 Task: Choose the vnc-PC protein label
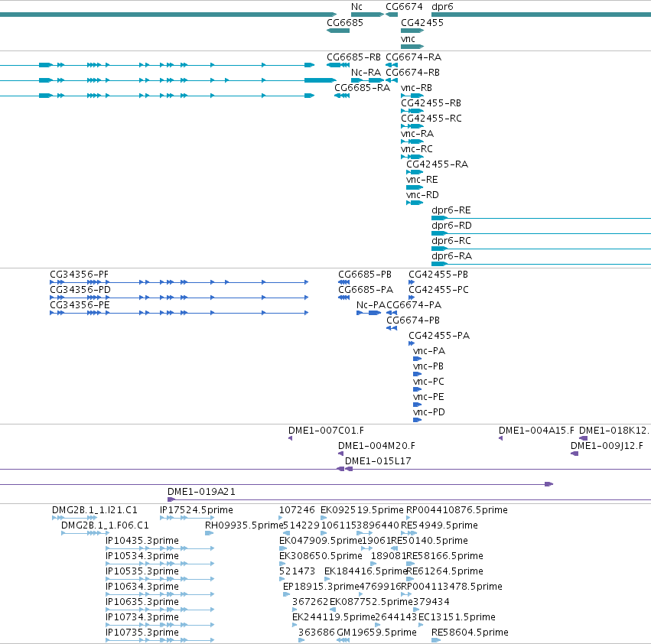[x=428, y=381]
